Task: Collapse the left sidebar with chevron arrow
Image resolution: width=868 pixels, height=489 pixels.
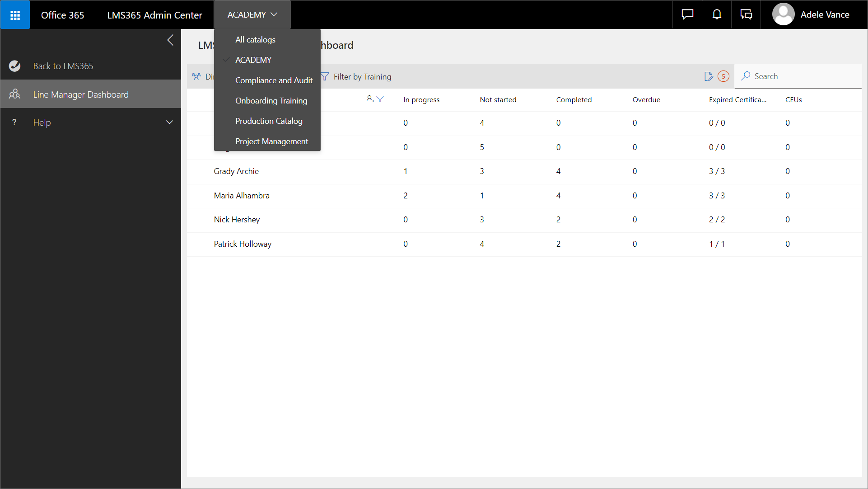Action: pyautogui.click(x=170, y=40)
